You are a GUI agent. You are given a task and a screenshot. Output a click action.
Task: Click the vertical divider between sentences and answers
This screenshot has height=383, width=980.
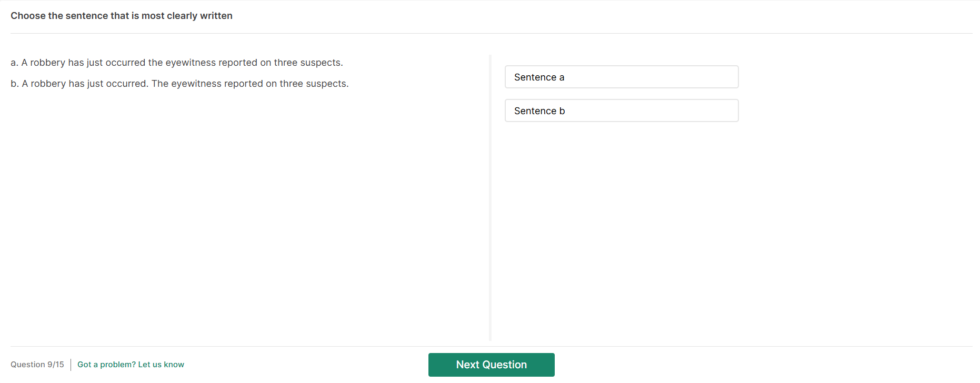point(490,198)
